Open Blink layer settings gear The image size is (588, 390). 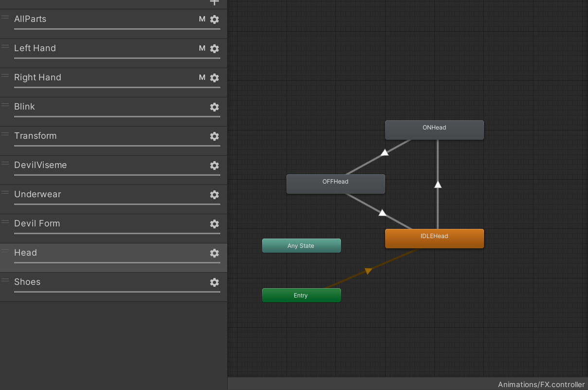[x=214, y=107]
